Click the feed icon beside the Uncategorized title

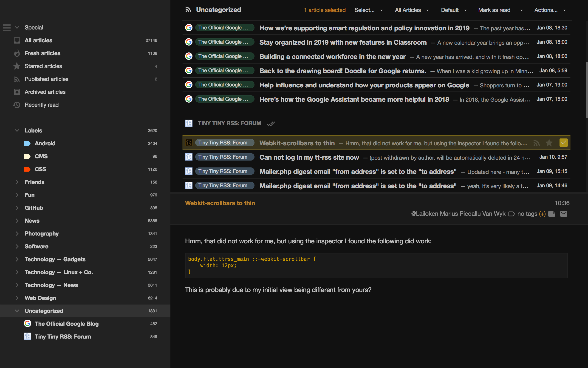[x=188, y=10]
